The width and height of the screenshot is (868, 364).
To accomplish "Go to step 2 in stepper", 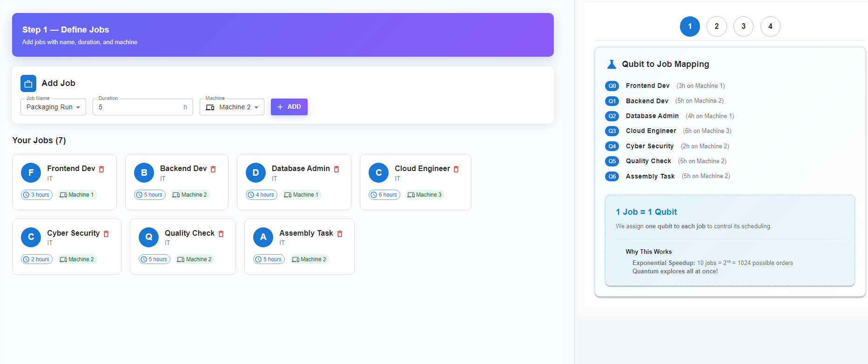I will [717, 26].
